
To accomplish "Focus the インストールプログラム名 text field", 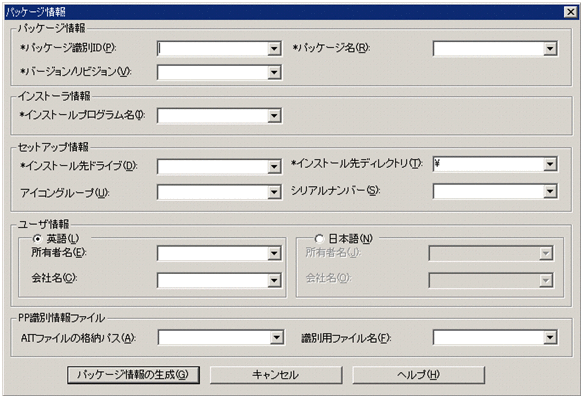I will click(213, 116).
